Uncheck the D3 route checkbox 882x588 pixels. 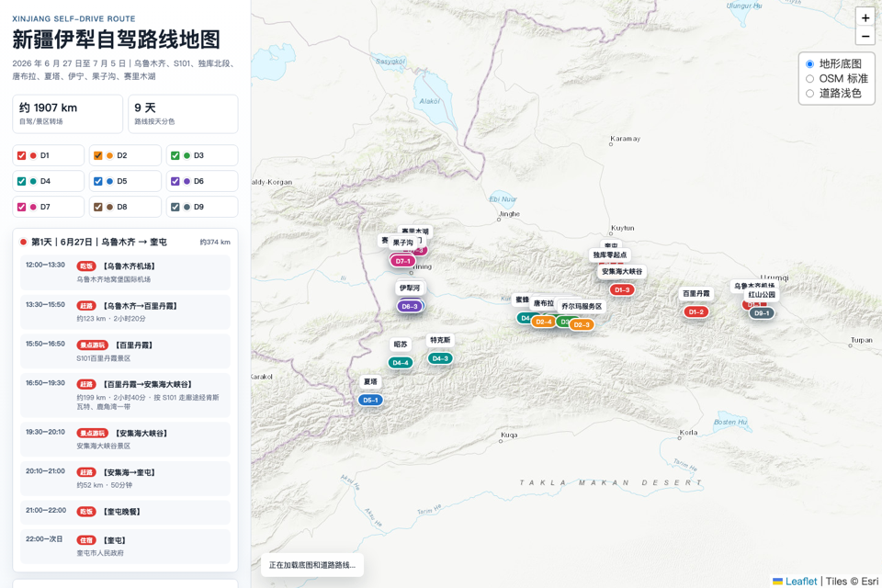click(x=175, y=155)
